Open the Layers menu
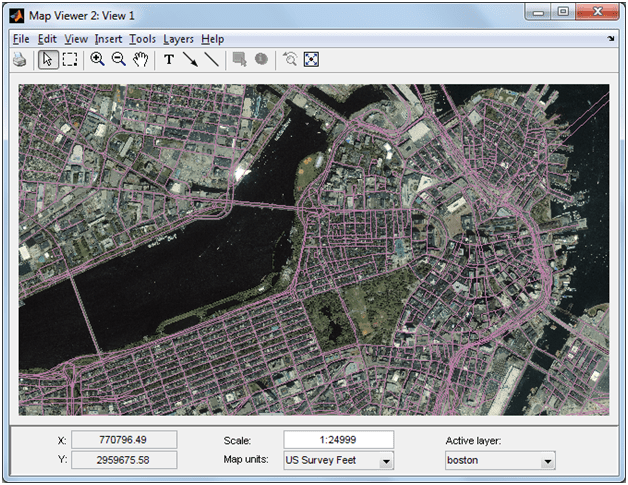This screenshot has height=485, width=628. coord(178,39)
